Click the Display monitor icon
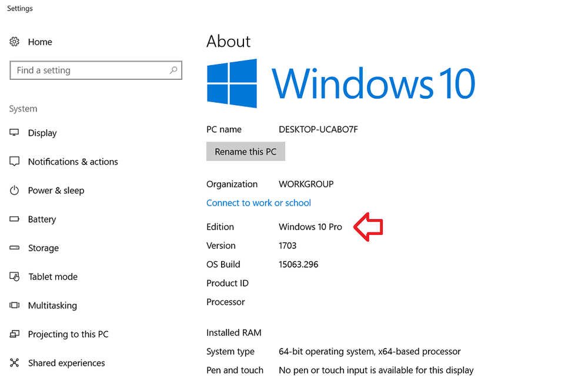 point(14,133)
